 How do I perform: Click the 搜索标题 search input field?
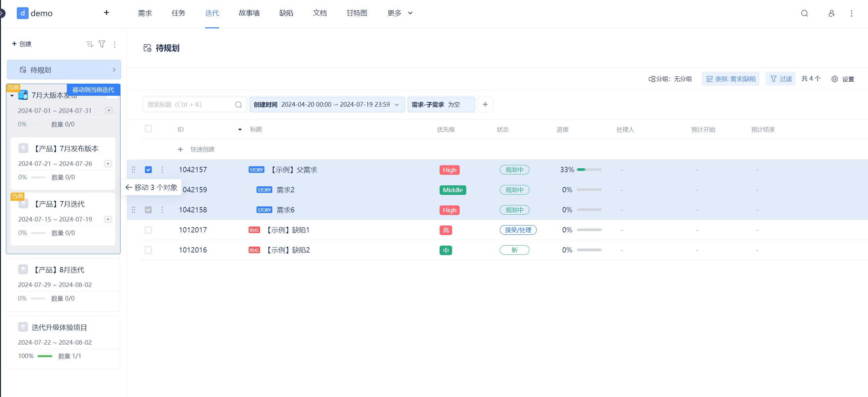(x=194, y=104)
